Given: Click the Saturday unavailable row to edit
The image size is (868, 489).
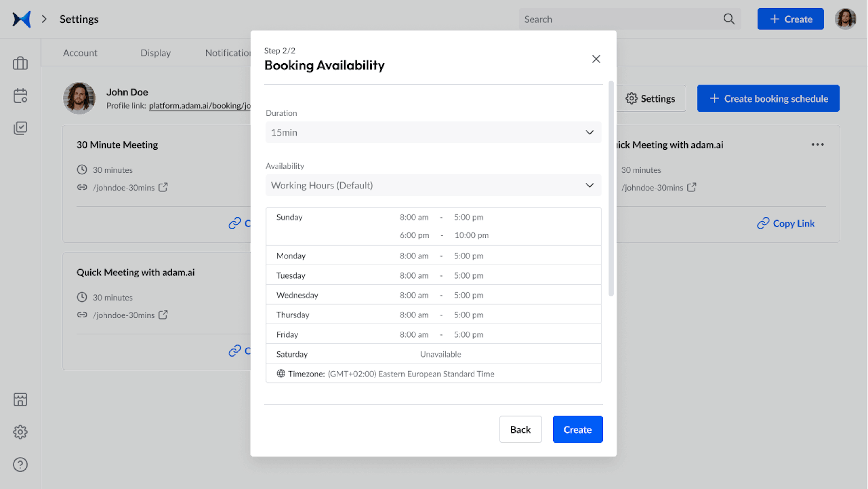Looking at the screenshot, I should pos(433,353).
